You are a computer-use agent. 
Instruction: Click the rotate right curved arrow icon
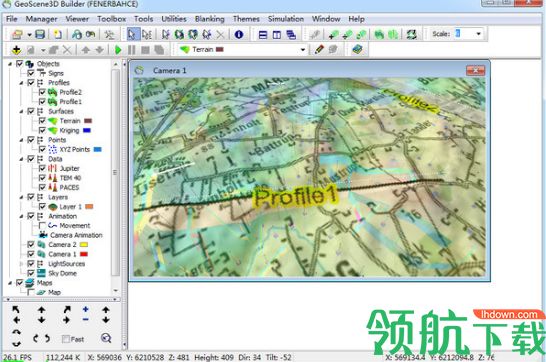(x=47, y=338)
